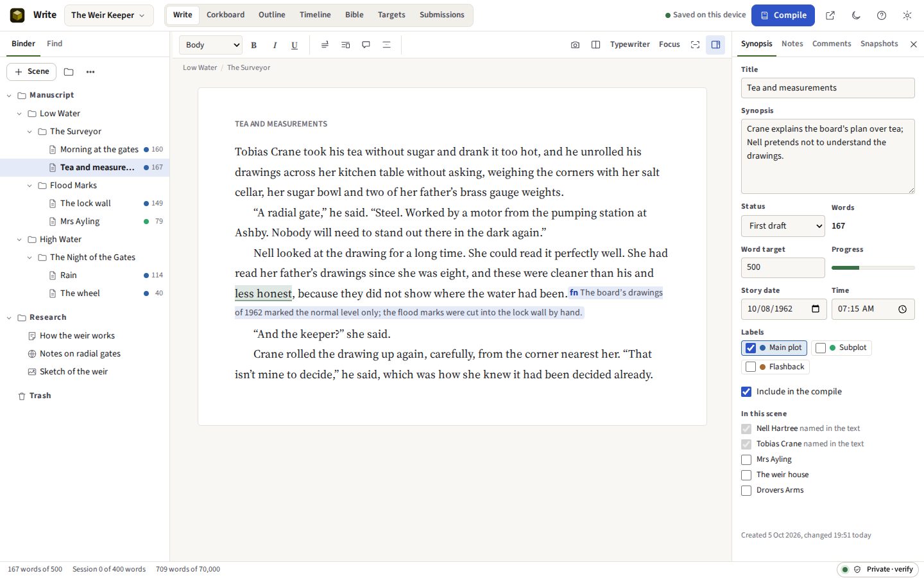This screenshot has height=578, width=924.
Task: Click the sun brightness icon
Action: [x=907, y=15]
